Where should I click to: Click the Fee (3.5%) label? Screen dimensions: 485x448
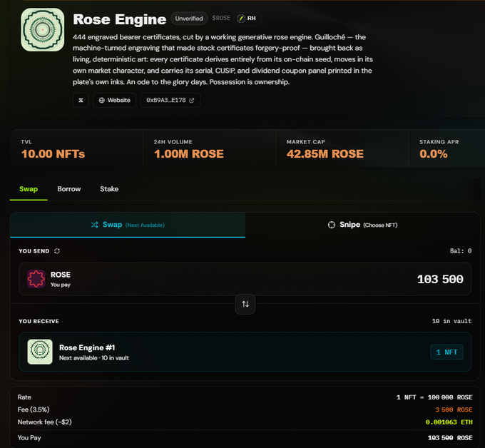pos(34,409)
